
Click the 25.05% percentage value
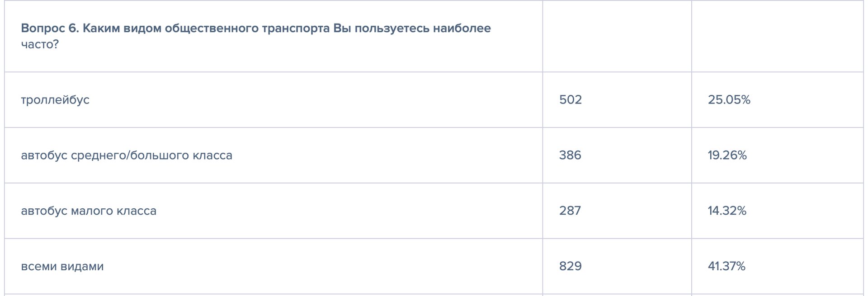(729, 100)
